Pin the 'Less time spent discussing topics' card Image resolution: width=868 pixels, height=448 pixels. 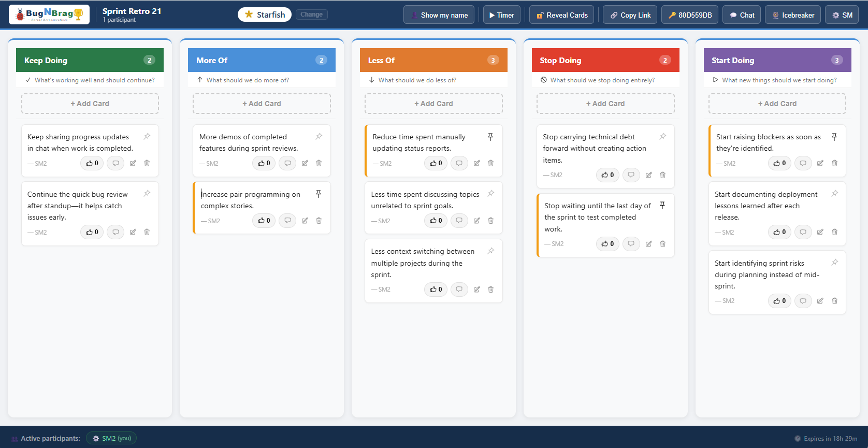pyautogui.click(x=490, y=194)
